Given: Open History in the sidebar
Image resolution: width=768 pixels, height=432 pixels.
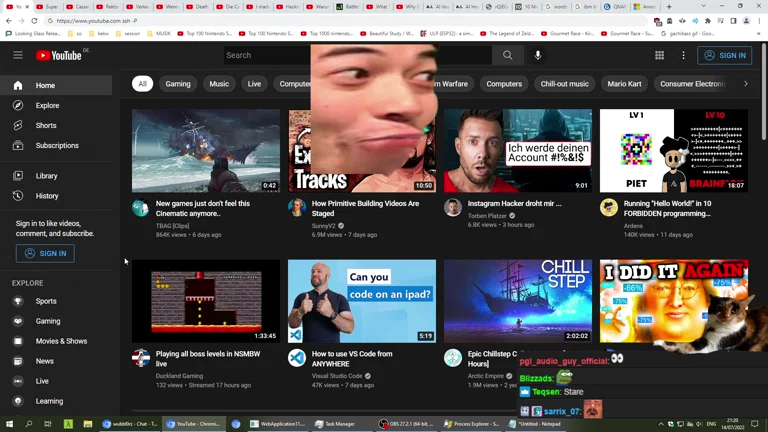Looking at the screenshot, I should click(x=47, y=196).
